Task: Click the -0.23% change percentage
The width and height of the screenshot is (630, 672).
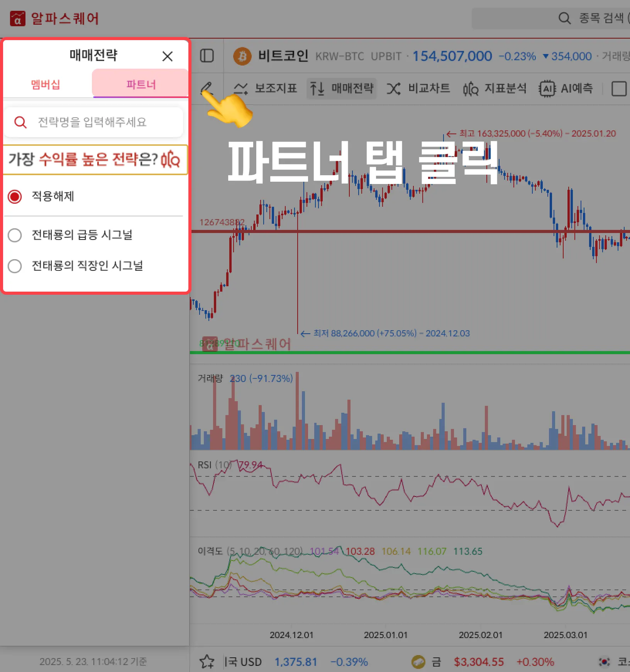Action: [517, 57]
